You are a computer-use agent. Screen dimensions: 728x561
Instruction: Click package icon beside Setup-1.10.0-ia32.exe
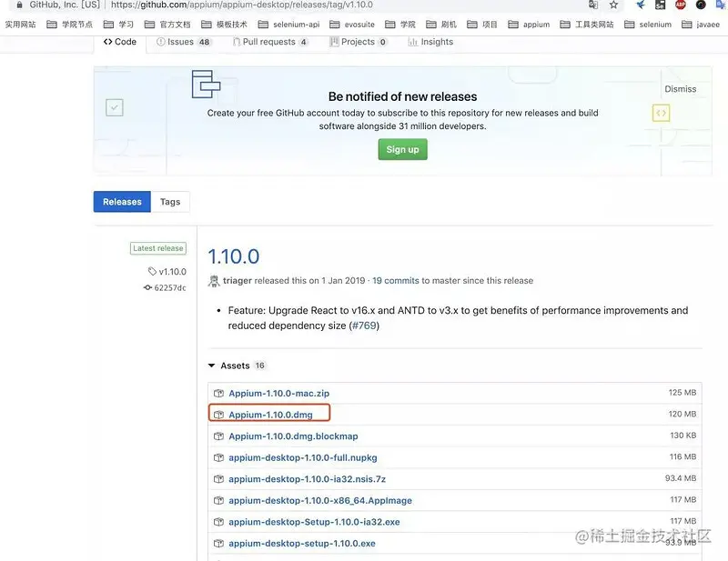[218, 522]
